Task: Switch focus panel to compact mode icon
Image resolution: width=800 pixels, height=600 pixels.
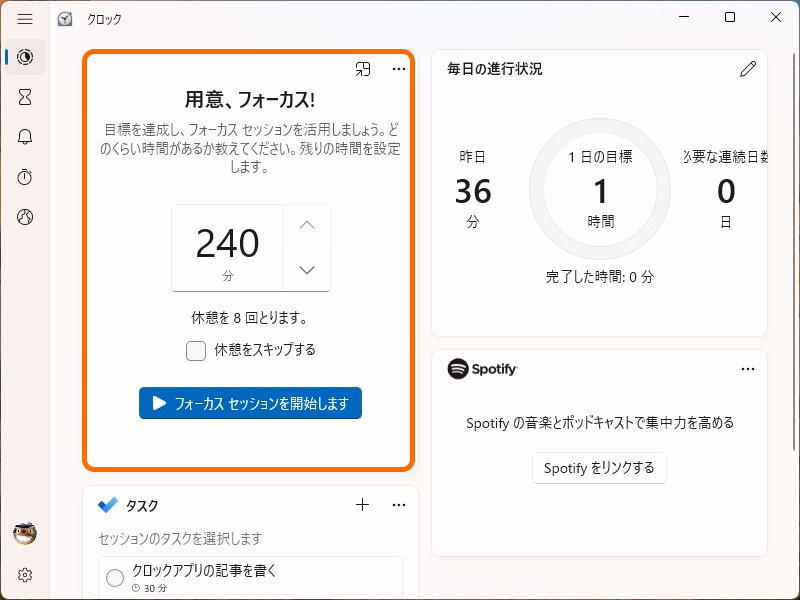Action: click(x=362, y=69)
